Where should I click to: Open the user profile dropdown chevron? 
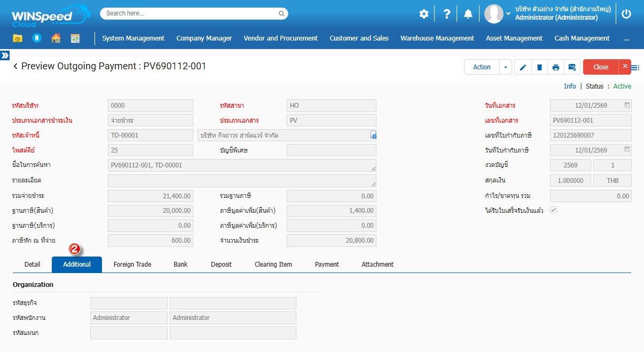508,14
